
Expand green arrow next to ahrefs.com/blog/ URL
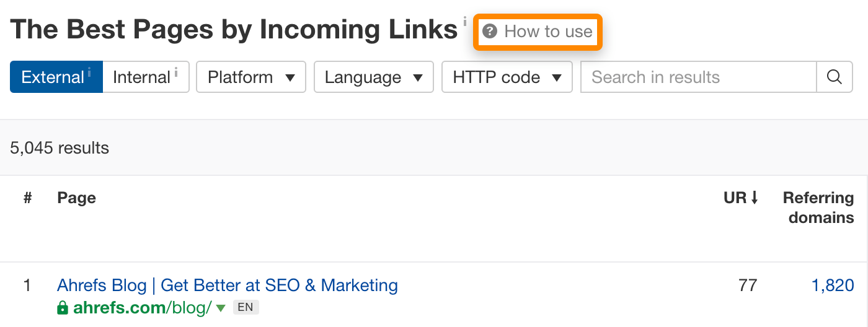pyautogui.click(x=221, y=308)
